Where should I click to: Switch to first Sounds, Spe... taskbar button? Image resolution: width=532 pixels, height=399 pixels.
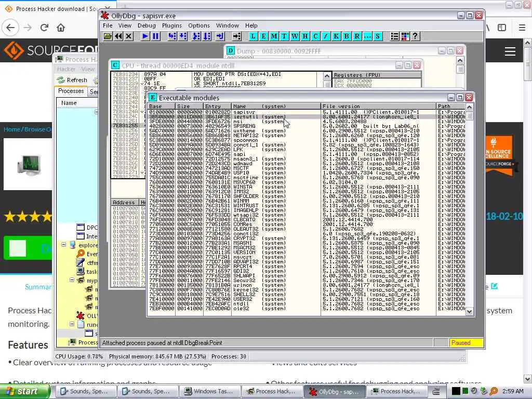(x=87, y=391)
